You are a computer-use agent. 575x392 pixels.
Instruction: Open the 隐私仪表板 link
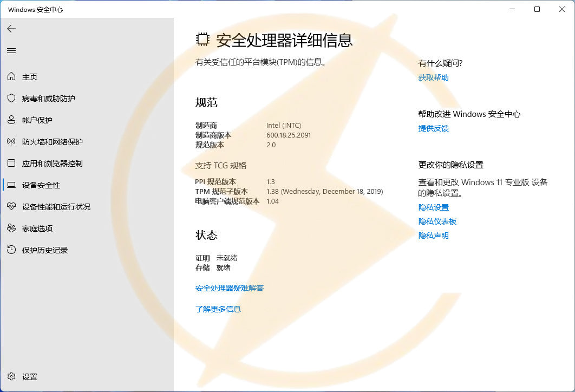pyautogui.click(x=437, y=221)
